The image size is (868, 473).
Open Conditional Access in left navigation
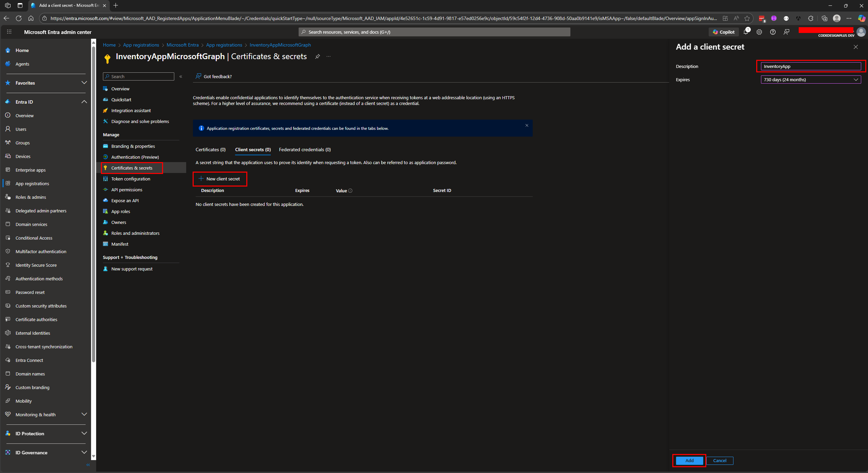(34, 238)
